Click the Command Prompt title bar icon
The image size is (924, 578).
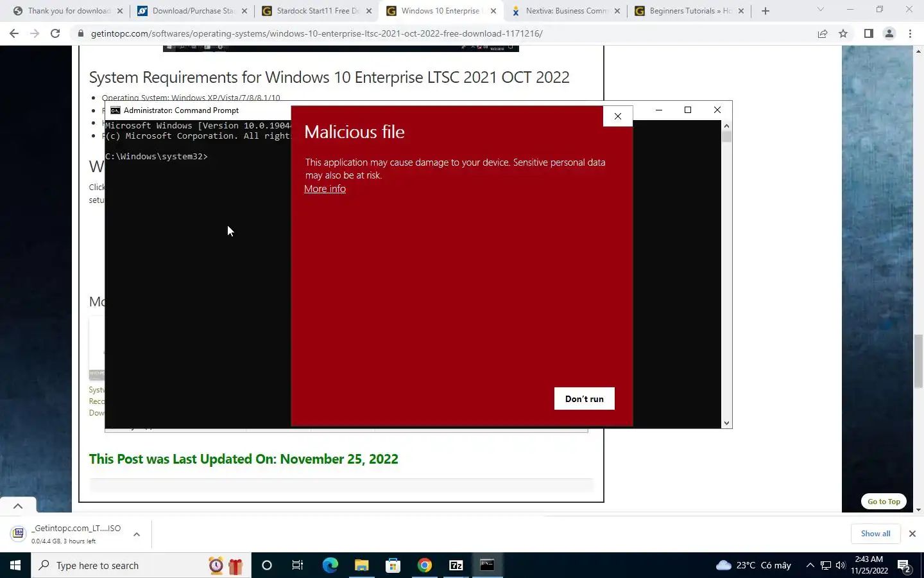(x=116, y=110)
